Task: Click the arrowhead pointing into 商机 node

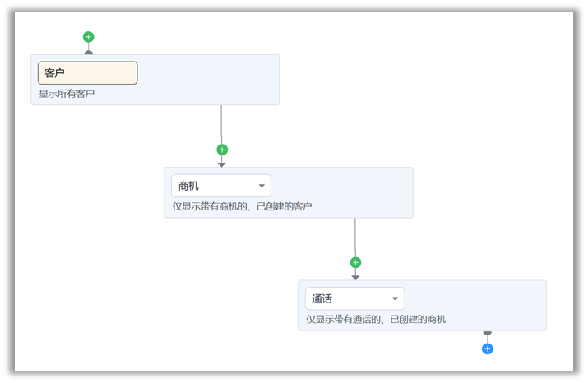Action: [222, 164]
